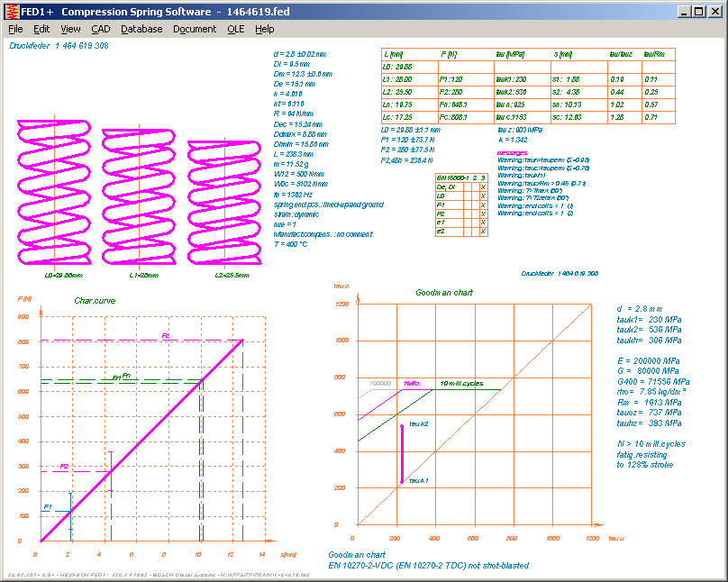Open the View menu
The image size is (728, 582).
(x=70, y=29)
